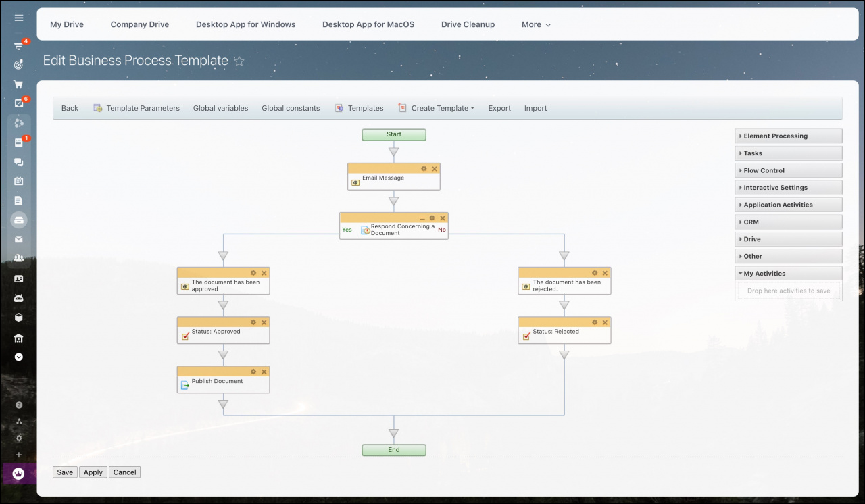Image resolution: width=865 pixels, height=504 pixels.
Task: Open settings of Publish Document activity
Action: click(x=253, y=372)
